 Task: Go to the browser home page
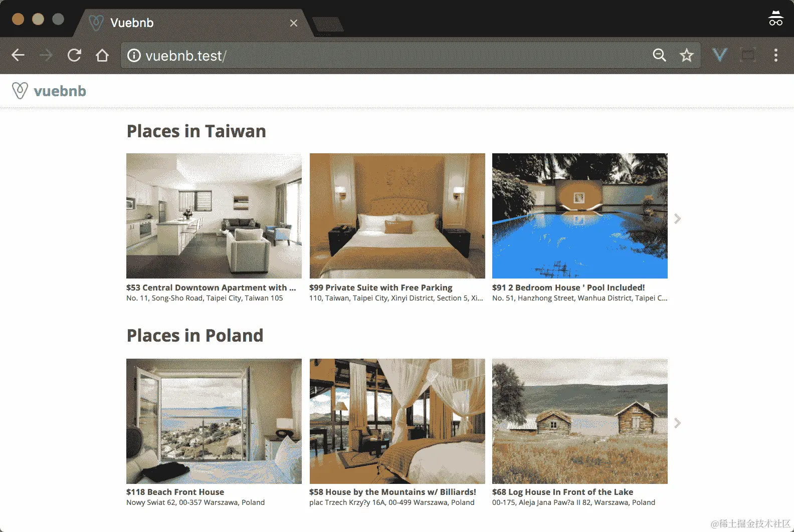(102, 55)
